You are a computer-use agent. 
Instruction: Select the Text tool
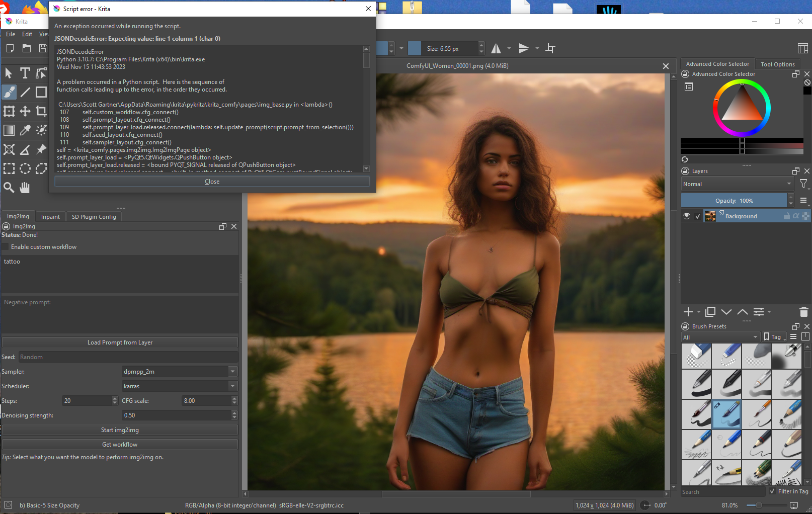point(25,73)
